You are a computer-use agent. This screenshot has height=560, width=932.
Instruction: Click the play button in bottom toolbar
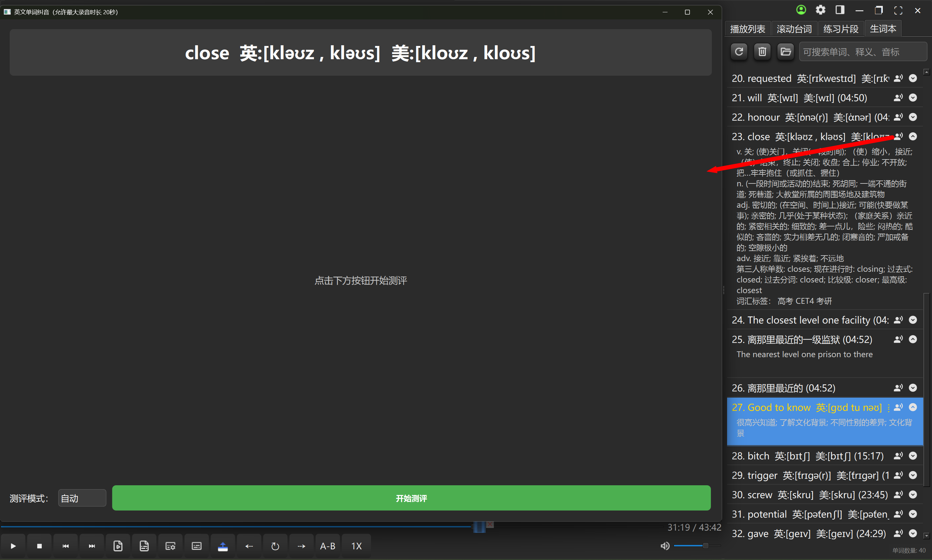point(13,546)
